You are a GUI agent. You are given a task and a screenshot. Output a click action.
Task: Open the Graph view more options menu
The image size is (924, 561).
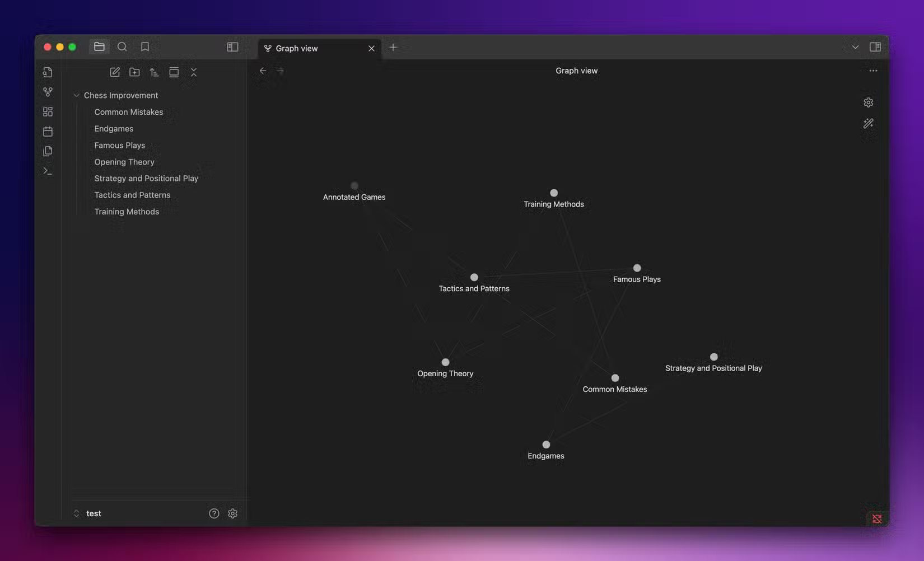point(873,71)
